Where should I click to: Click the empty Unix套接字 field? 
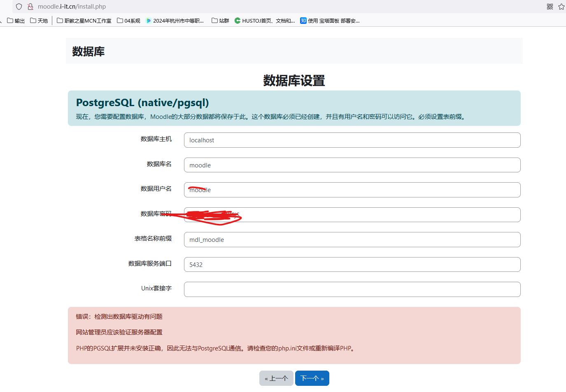pos(352,289)
